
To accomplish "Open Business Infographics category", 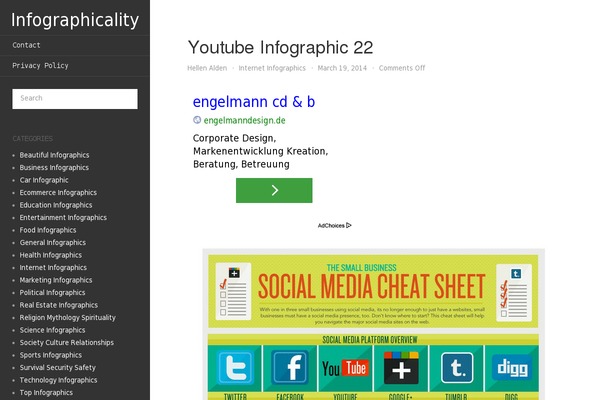I will (x=54, y=168).
